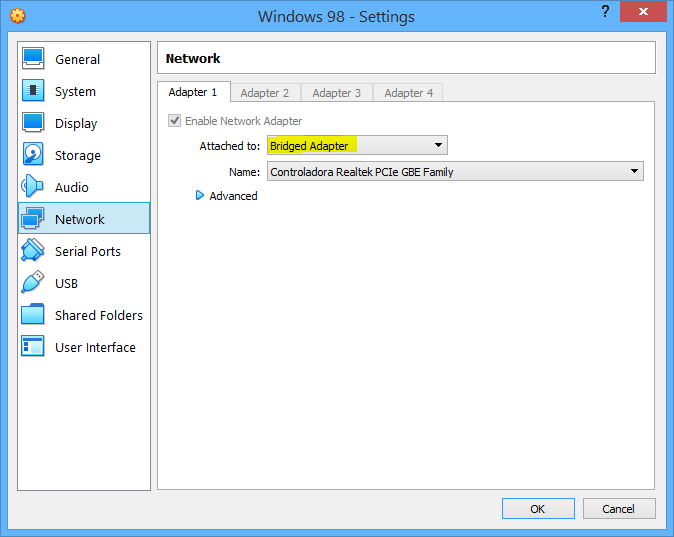Select the System chip icon

[x=33, y=90]
